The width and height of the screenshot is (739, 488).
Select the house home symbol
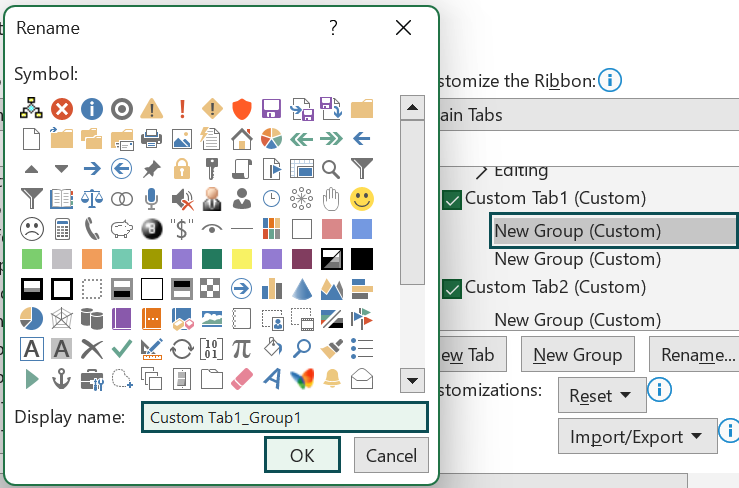242,139
